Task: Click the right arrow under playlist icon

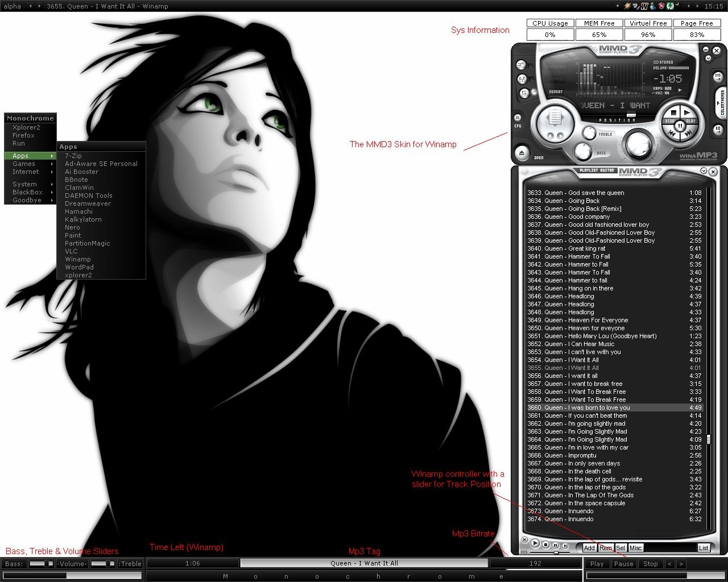Action: pyautogui.click(x=560, y=136)
